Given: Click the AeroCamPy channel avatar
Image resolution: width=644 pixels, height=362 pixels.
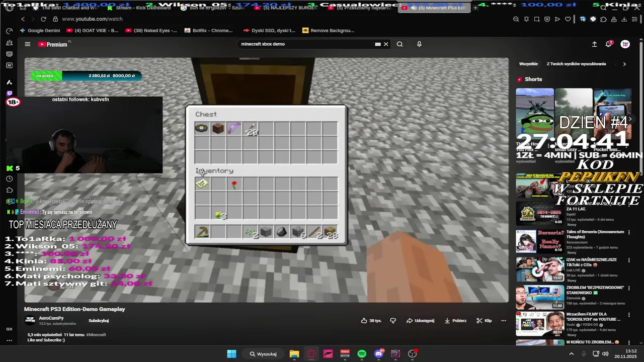Looking at the screenshot, I should (30, 320).
